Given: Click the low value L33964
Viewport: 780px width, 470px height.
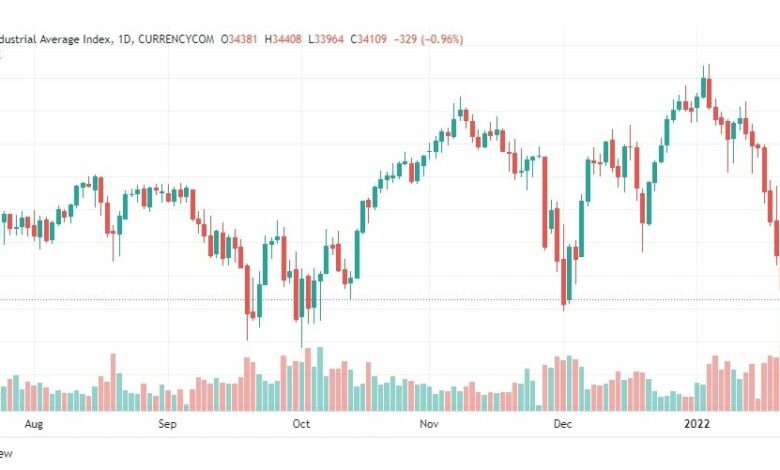Looking at the screenshot, I should coord(326,39).
